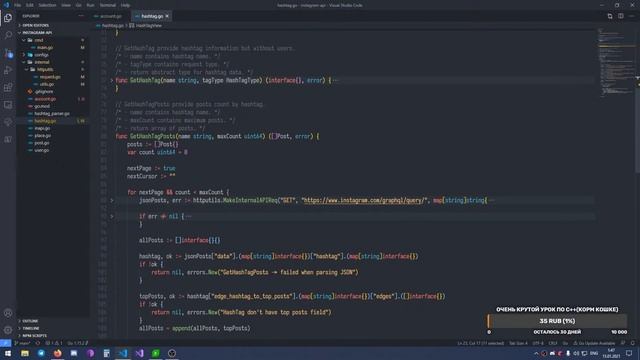Click the split editor icon in the editor toolbar
This screenshot has width=640, height=360.
click(620, 16)
